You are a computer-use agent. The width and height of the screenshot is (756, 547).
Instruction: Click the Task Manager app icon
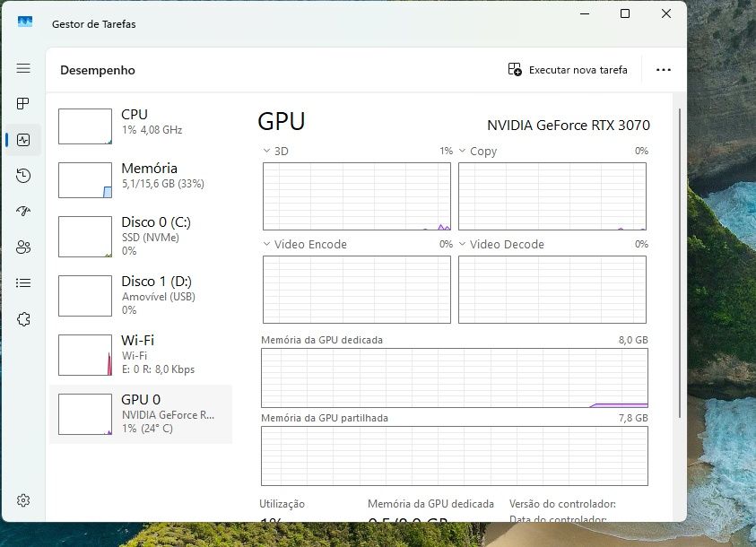click(x=25, y=22)
